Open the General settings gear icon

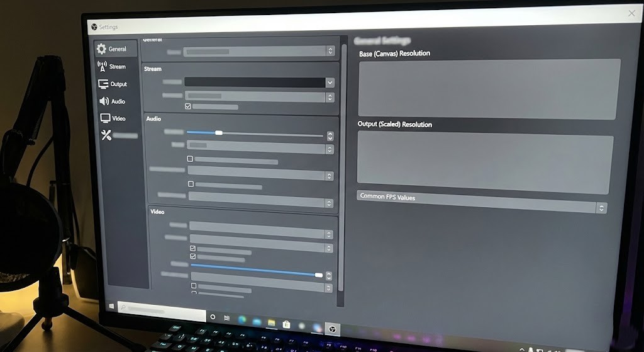pyautogui.click(x=101, y=49)
